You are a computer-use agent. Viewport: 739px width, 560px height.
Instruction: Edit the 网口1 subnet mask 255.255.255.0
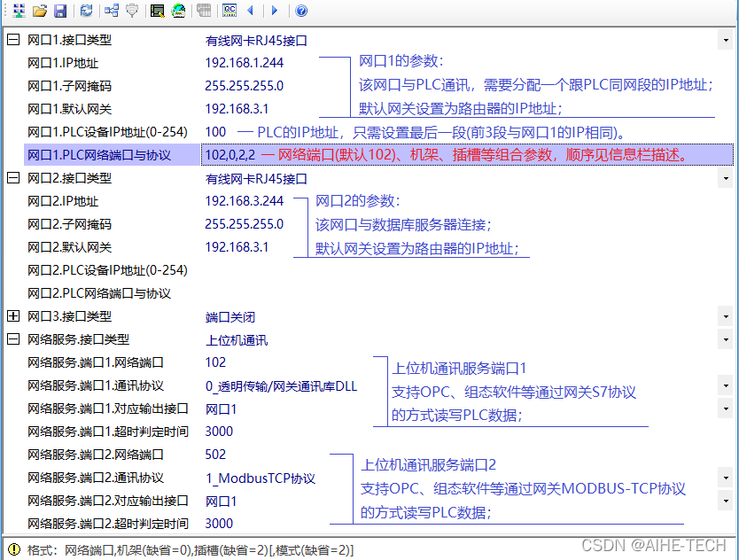tap(245, 86)
